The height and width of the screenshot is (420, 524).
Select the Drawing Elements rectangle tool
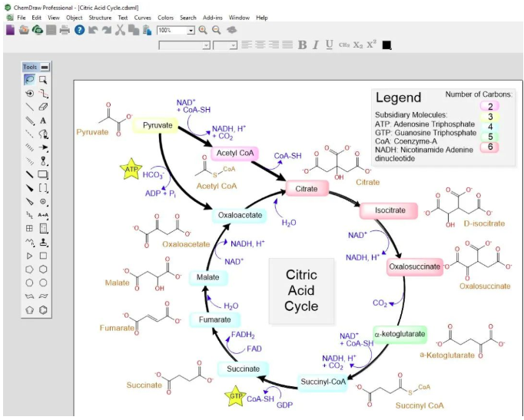43,174
